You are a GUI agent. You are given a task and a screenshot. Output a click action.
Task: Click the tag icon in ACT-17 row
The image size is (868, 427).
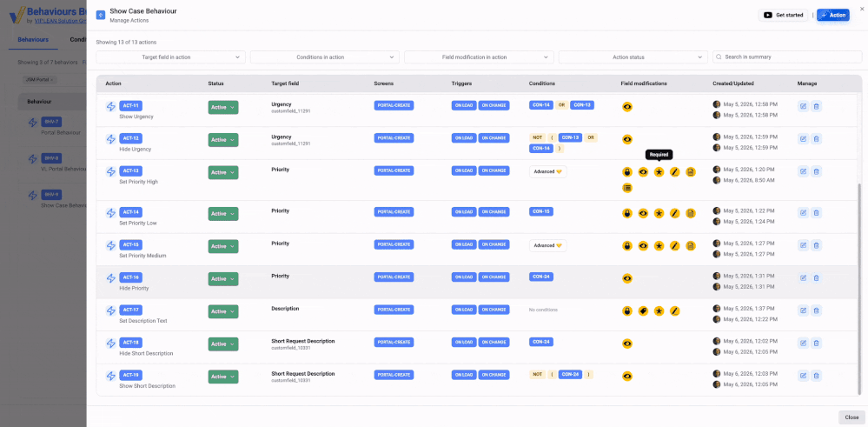(643, 310)
